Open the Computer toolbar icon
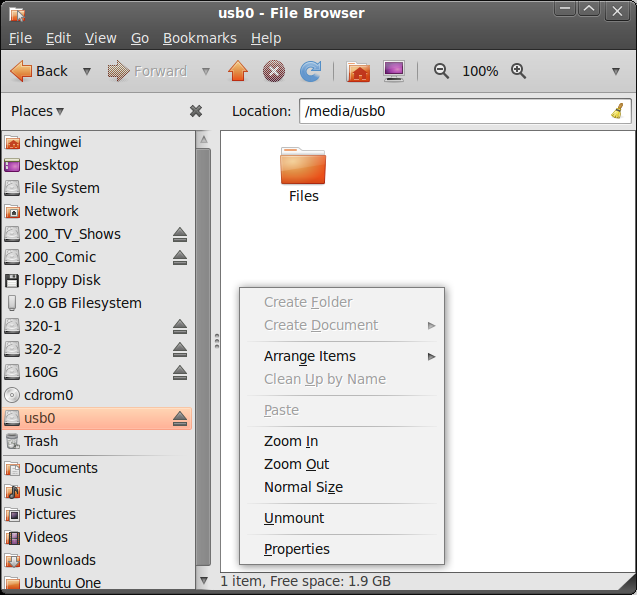Viewport: 637px width, 595px height. point(394,71)
